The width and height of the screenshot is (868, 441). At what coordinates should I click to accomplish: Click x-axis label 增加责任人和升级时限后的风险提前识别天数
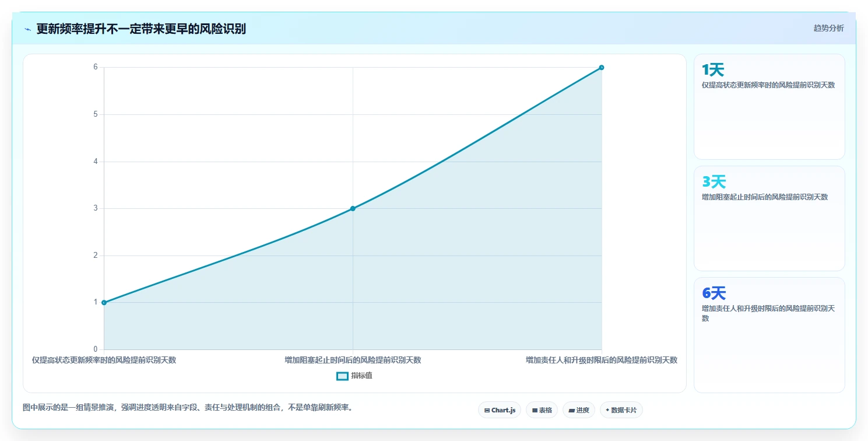pyautogui.click(x=602, y=360)
